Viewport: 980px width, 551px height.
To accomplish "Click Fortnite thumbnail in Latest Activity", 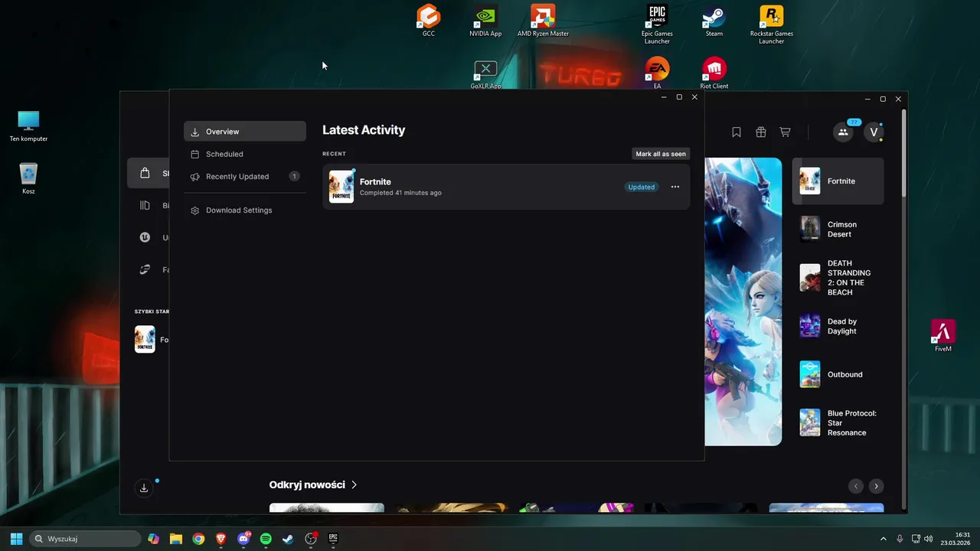I will point(341,187).
